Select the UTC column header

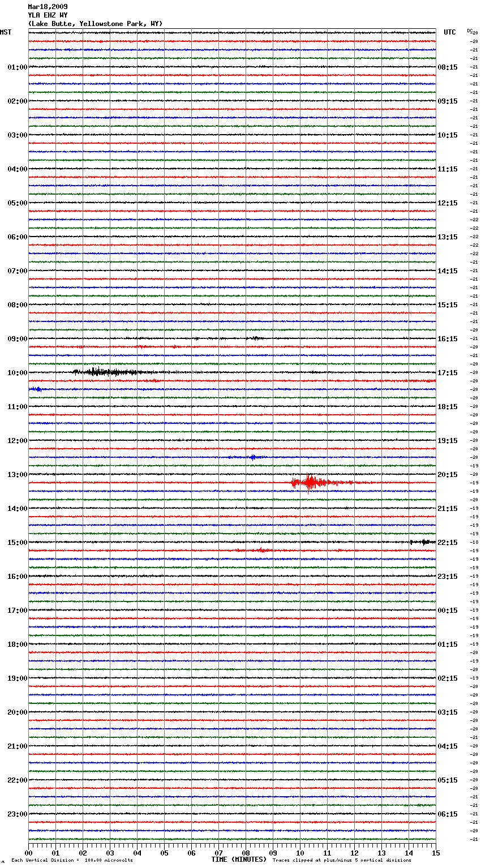pos(450,32)
